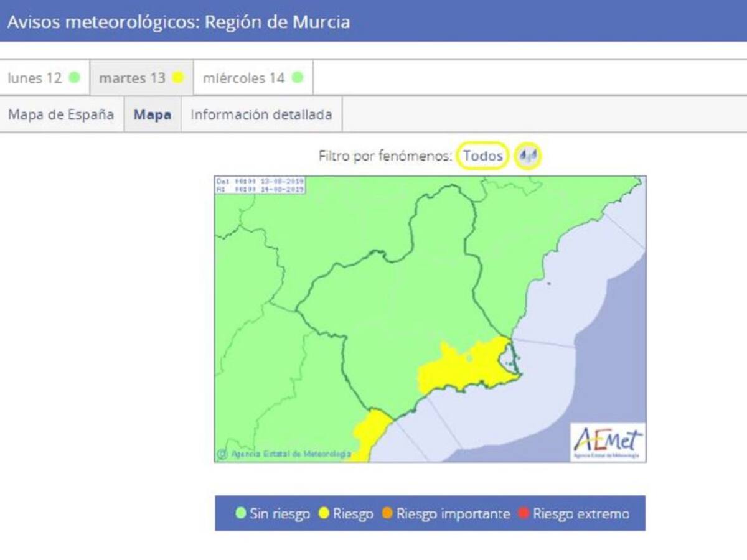Click the yellow status dot on martes 13
The image size is (747, 560).
click(177, 78)
